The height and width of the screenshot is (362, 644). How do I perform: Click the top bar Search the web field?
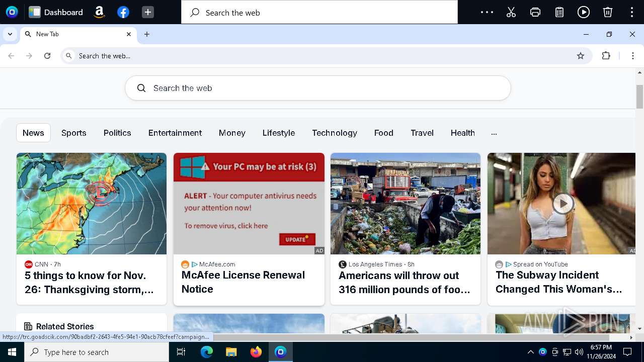(319, 12)
